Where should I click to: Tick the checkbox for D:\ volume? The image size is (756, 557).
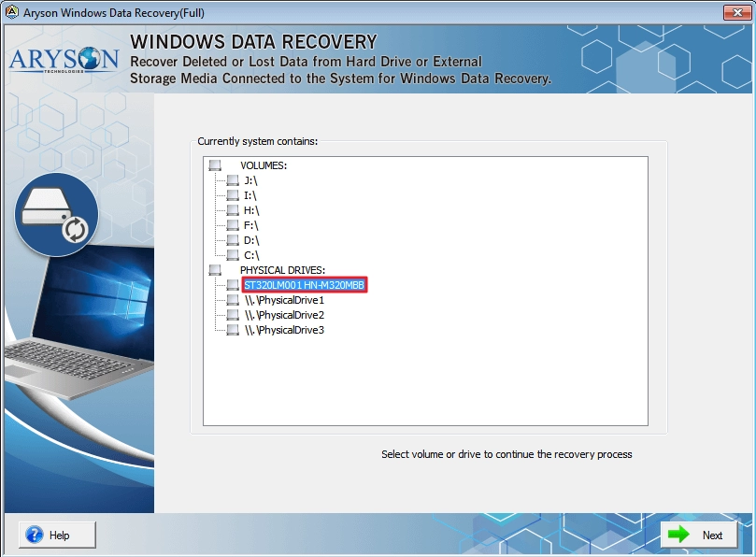(x=233, y=240)
